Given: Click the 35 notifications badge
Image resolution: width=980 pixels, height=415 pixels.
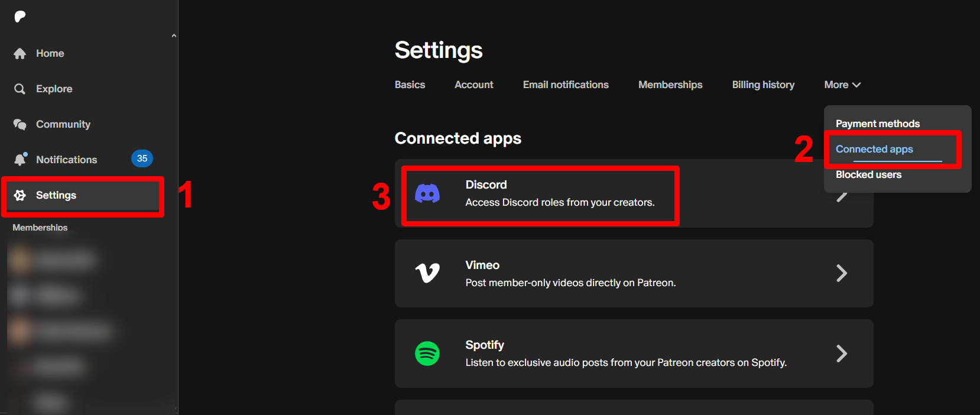Looking at the screenshot, I should (x=142, y=158).
